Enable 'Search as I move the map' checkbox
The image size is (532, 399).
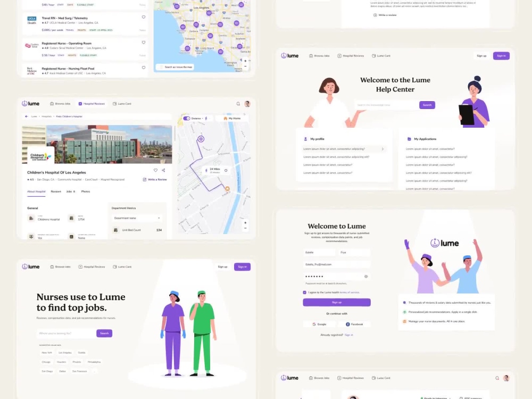point(162,67)
